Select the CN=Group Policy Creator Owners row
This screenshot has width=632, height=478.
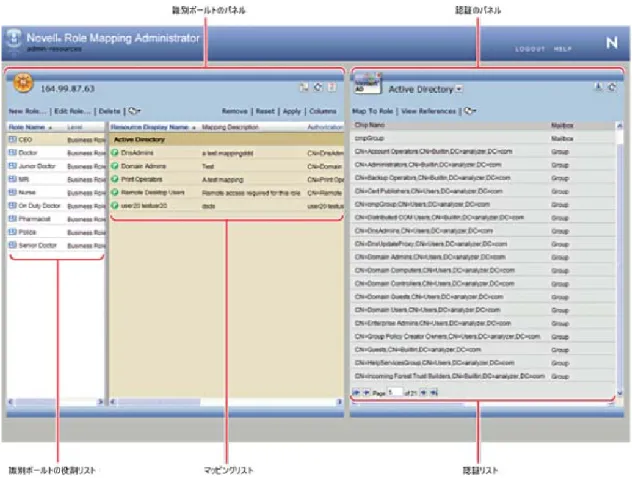pos(483,336)
